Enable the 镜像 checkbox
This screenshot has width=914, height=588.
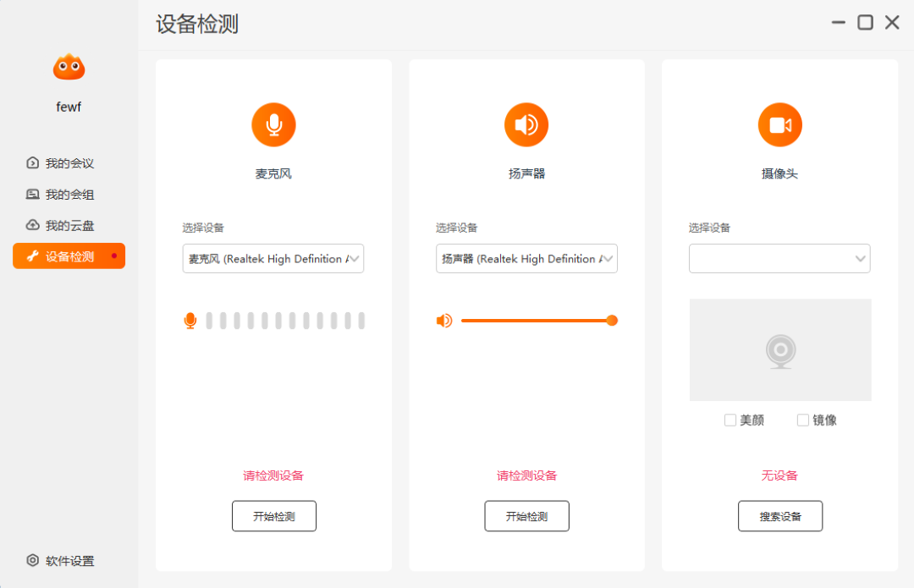click(x=801, y=420)
